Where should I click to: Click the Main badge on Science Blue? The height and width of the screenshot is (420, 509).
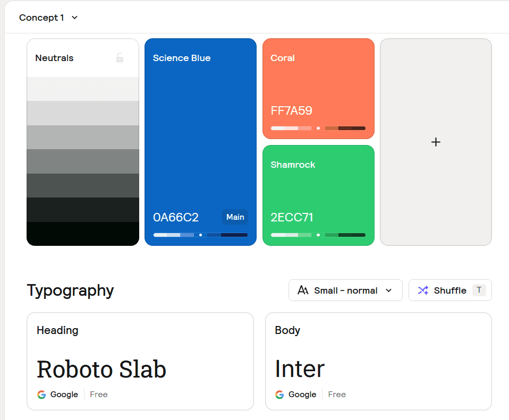tap(235, 217)
